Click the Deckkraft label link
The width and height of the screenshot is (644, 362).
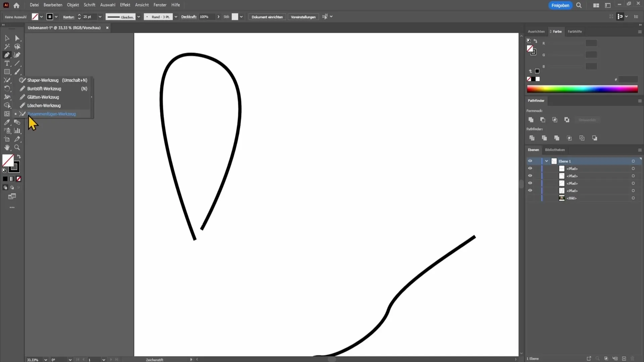[189, 17]
